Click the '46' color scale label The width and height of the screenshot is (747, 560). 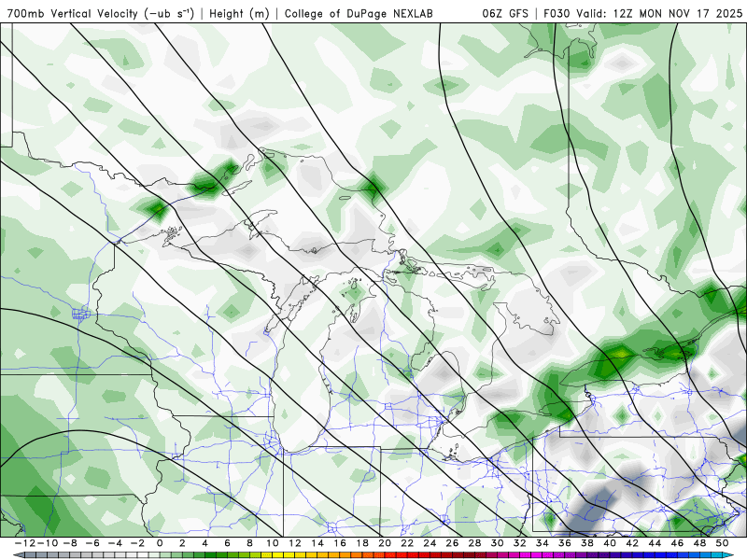(678, 543)
